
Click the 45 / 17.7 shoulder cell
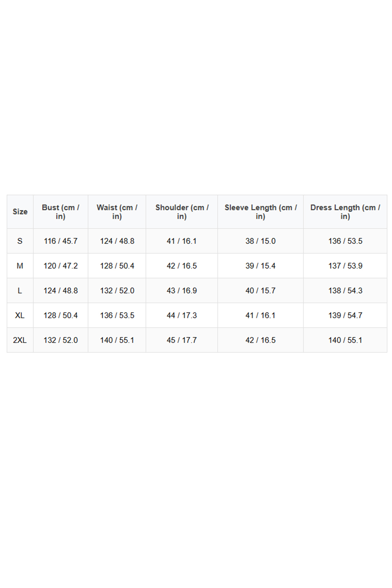182,340
